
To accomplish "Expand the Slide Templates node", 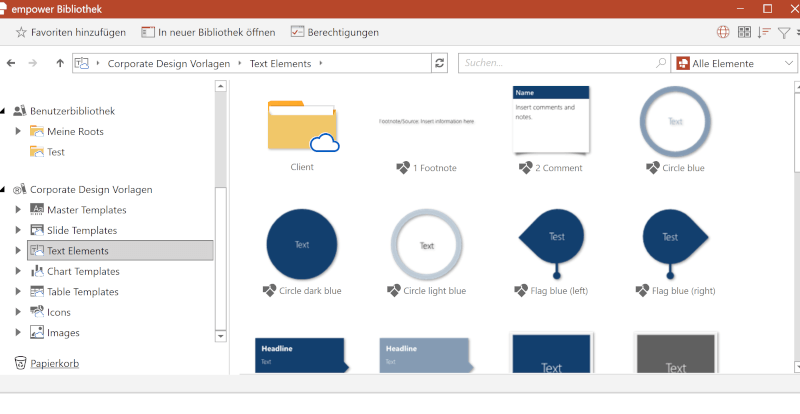I will click(18, 230).
